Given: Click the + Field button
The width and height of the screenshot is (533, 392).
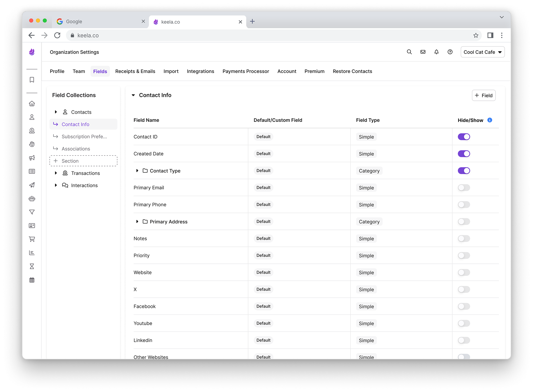Looking at the screenshot, I should 484,96.
